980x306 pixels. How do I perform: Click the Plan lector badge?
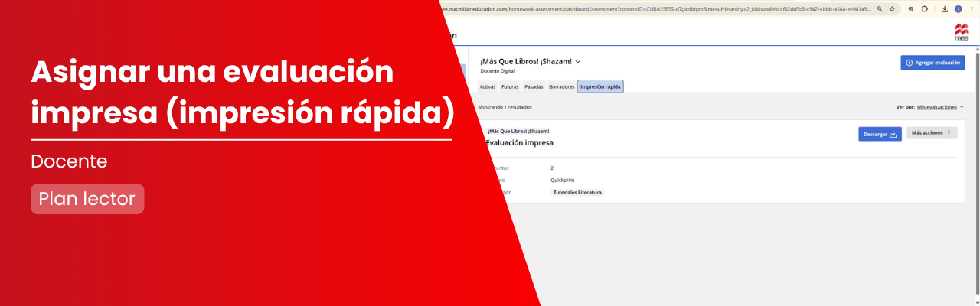tap(87, 199)
